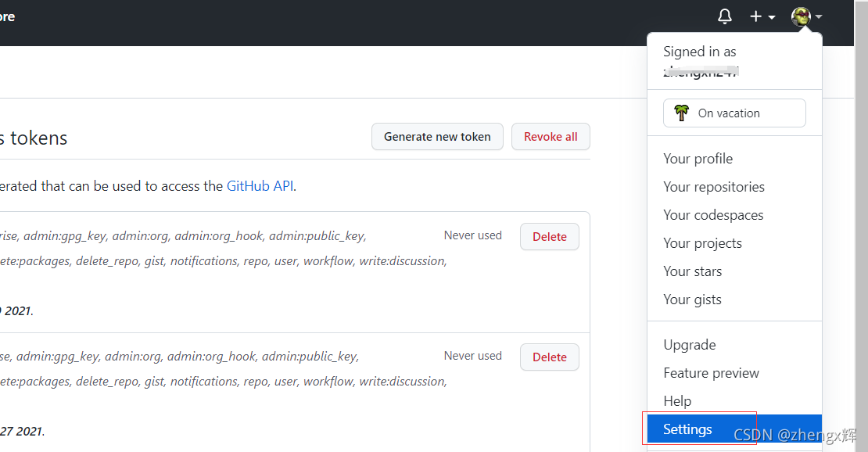Click your profile avatar picture

[x=799, y=16]
